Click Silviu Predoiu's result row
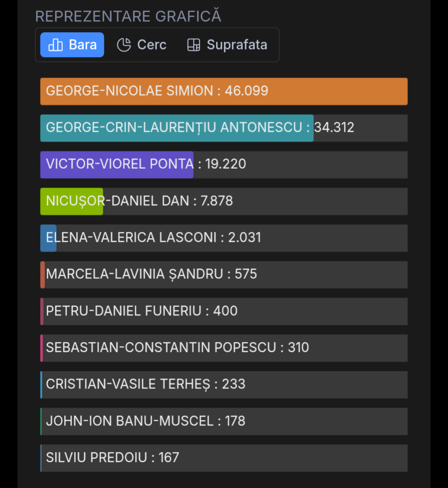 click(x=224, y=458)
